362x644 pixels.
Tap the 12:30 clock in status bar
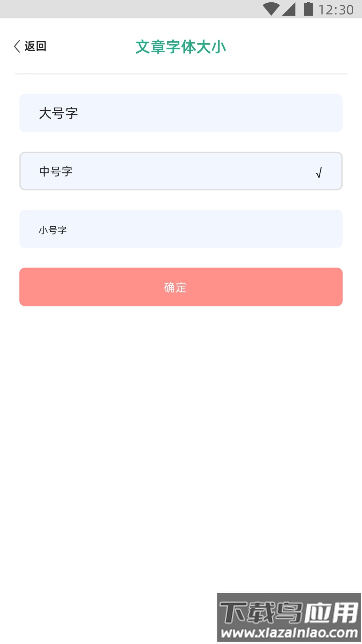click(336, 10)
